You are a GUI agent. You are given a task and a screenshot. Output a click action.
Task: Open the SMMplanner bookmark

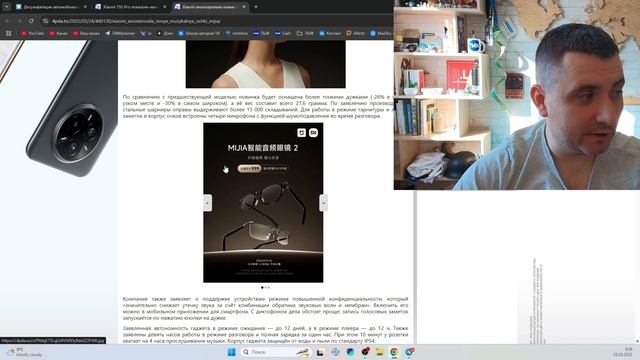tap(120, 33)
